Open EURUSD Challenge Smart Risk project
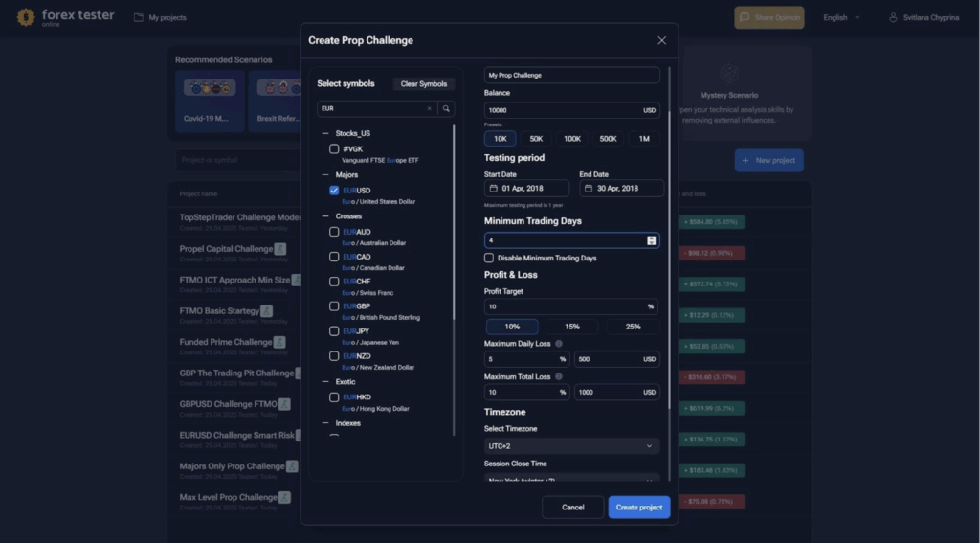Screen dimensions: 980x543 coord(237,436)
